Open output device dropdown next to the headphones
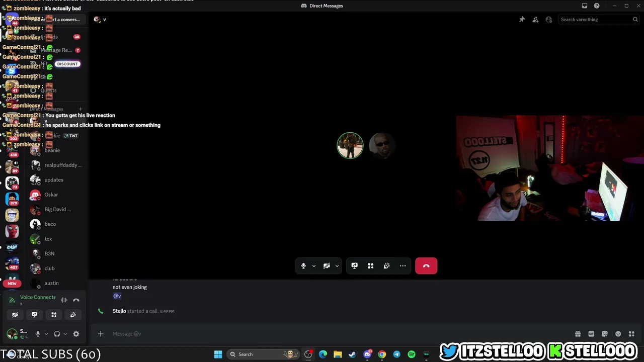This screenshot has height=362, width=644. (x=65, y=334)
